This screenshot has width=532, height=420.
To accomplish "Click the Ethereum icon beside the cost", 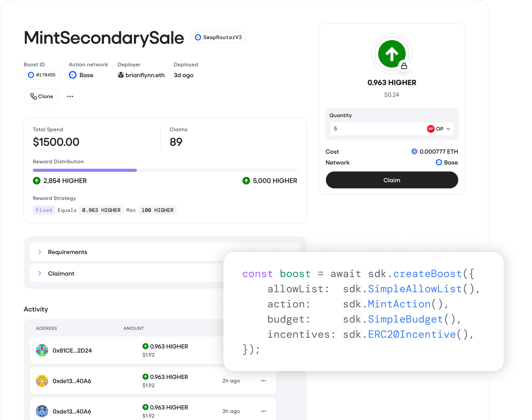I will pyautogui.click(x=414, y=151).
